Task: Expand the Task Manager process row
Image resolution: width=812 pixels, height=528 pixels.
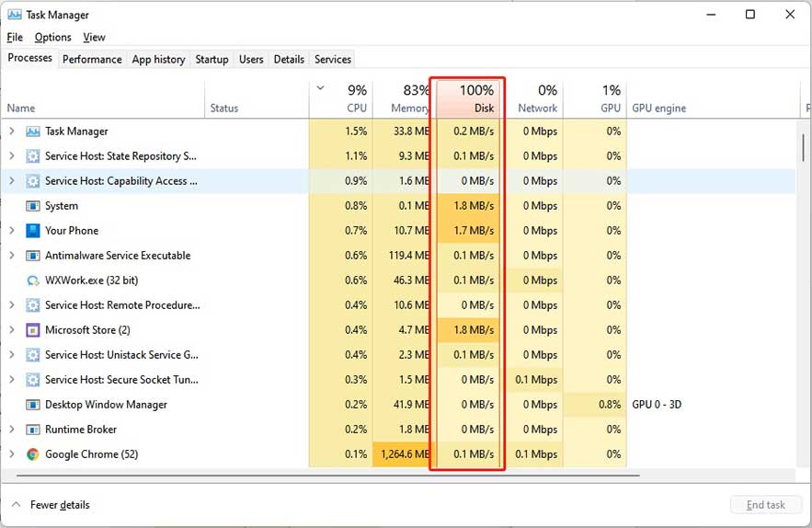Action: 12,132
